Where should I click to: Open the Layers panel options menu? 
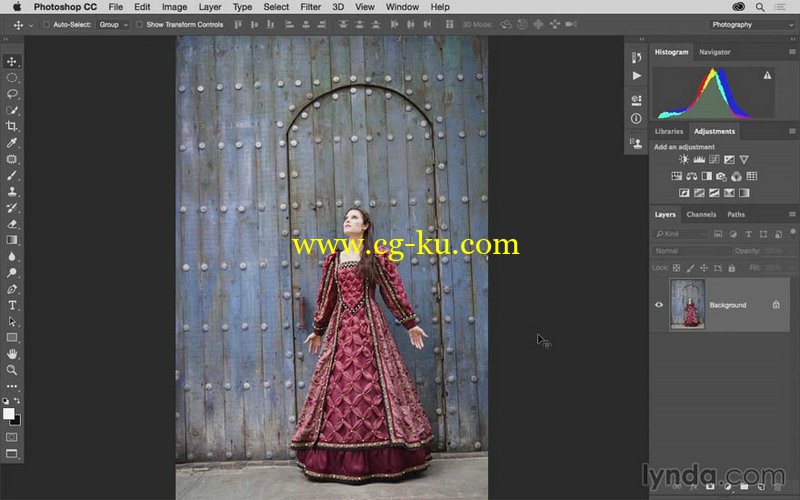pyautogui.click(x=792, y=214)
